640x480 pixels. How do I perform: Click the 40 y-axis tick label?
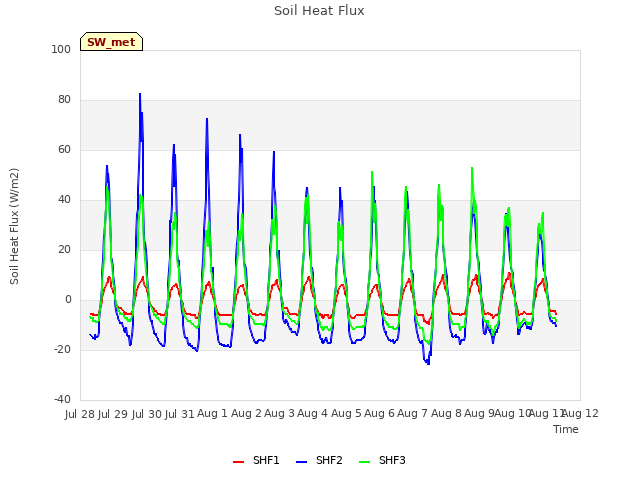click(x=64, y=200)
